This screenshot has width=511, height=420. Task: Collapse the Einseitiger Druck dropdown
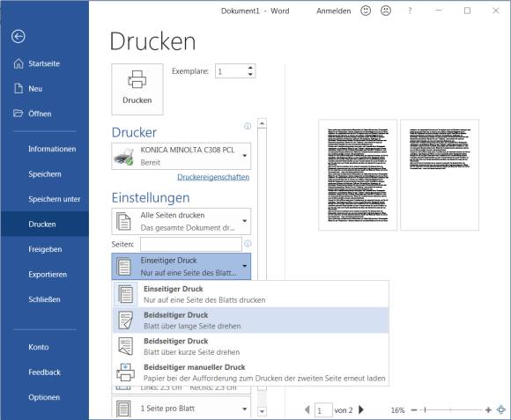click(x=244, y=266)
